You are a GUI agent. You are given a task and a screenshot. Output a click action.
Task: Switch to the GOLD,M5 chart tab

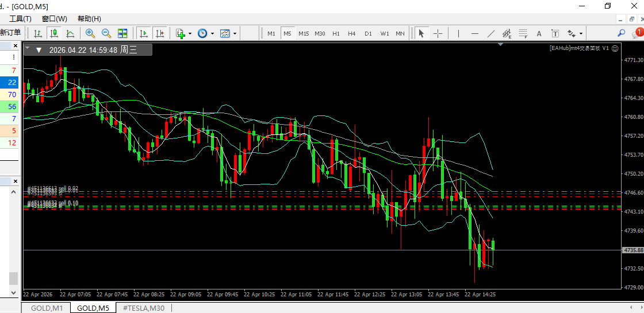[93, 308]
